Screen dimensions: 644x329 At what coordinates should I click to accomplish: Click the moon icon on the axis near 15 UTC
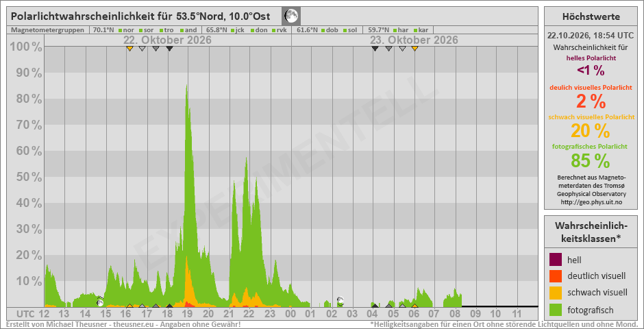coord(100,302)
